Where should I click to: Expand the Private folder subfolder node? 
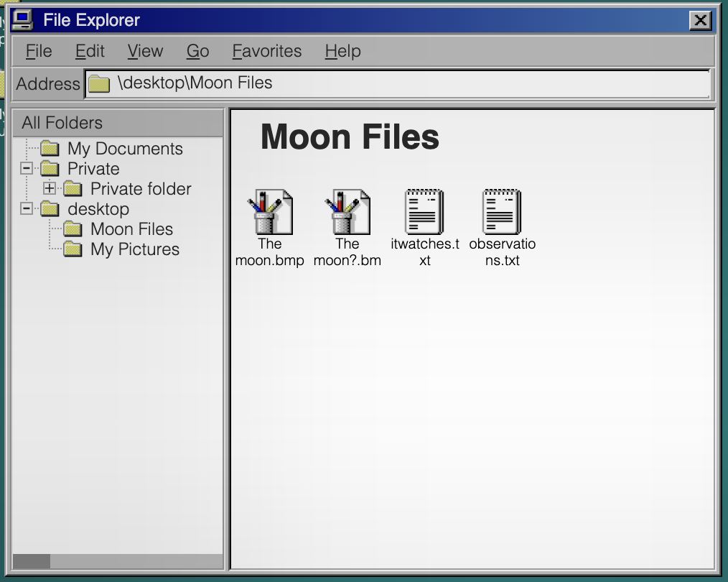click(x=50, y=188)
